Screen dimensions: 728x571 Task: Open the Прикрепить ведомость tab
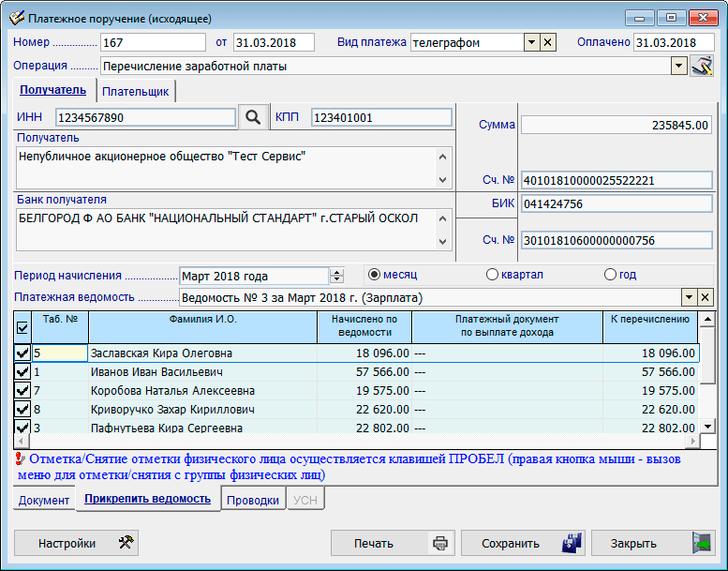[148, 499]
